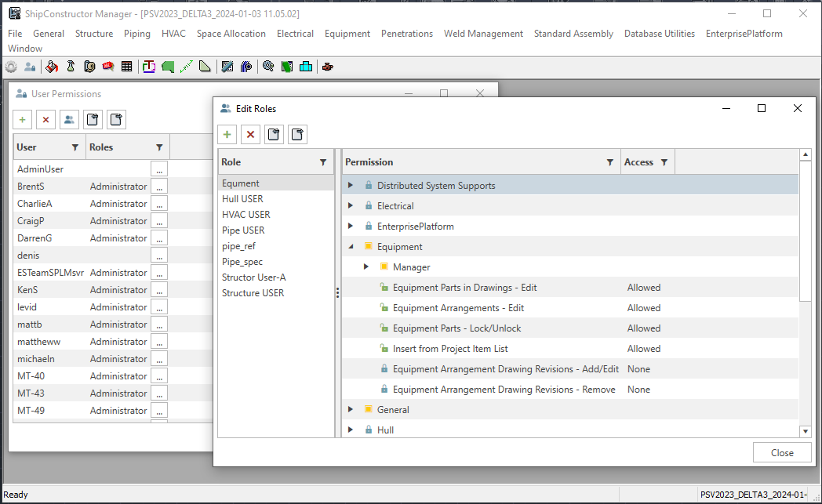Click the Close button in Edit Roles
822x504 pixels.
[782, 452]
